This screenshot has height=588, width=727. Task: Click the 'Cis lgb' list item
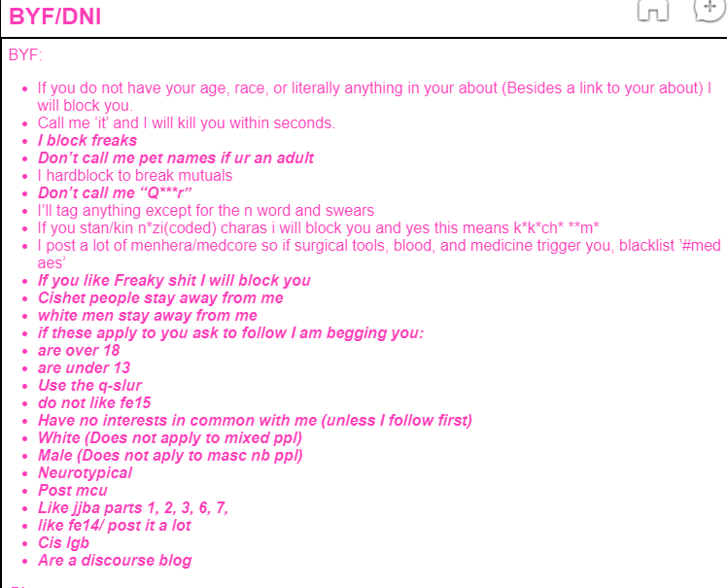63,543
